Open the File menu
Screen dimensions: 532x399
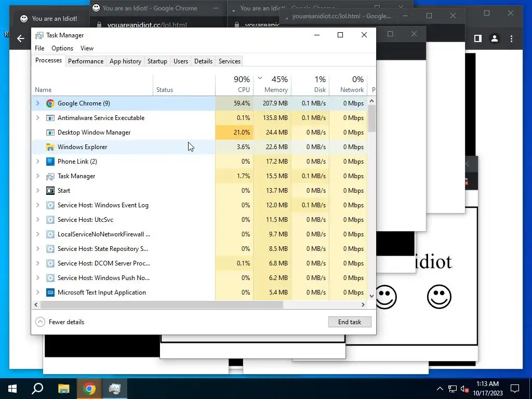coord(39,48)
